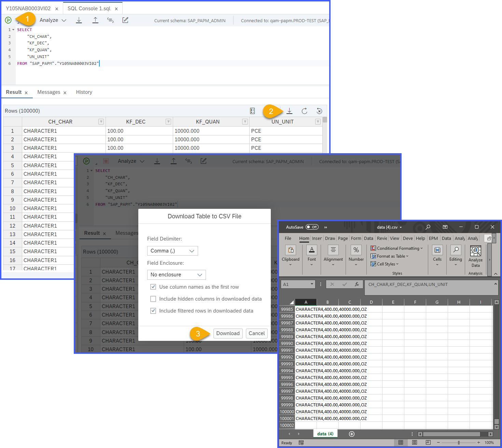Open Cell Styles dropdown in Excel
The image size is (502, 448).
(x=385, y=264)
